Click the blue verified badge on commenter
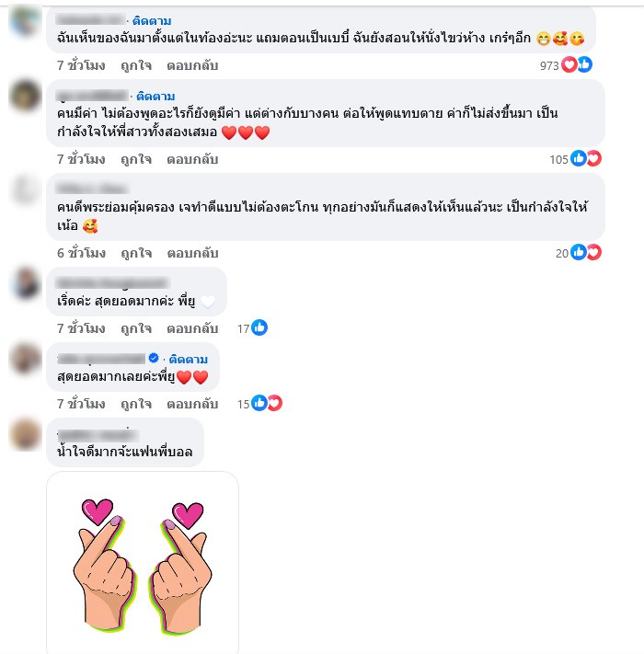This screenshot has width=644, height=654. click(154, 358)
